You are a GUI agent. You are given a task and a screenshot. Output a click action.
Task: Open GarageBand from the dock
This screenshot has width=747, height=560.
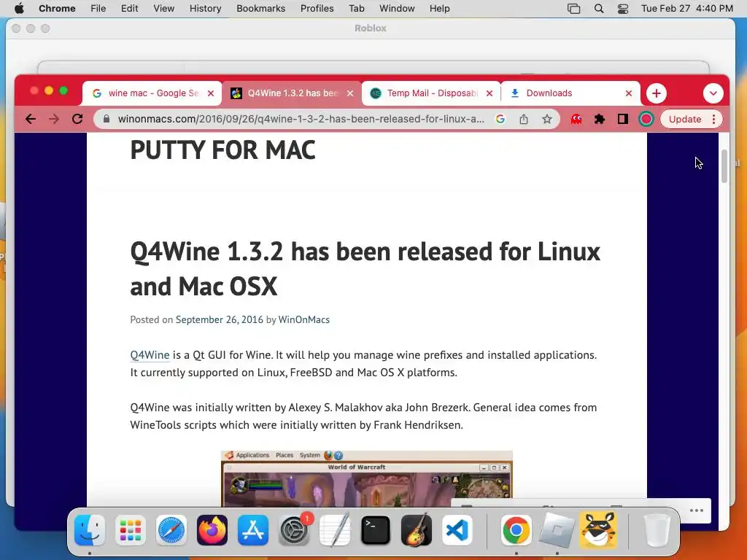coord(417,529)
